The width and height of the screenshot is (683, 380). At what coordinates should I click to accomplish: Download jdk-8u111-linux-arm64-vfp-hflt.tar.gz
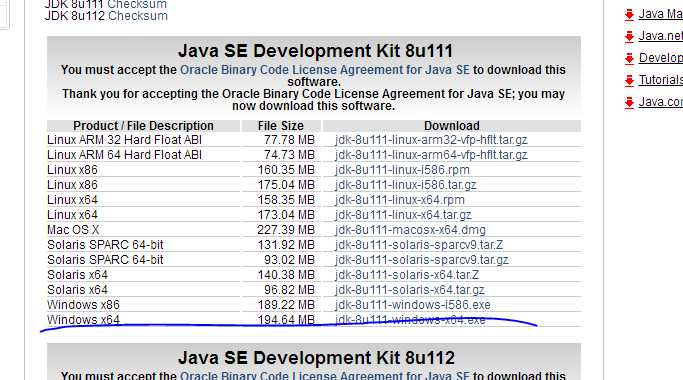coord(431,155)
